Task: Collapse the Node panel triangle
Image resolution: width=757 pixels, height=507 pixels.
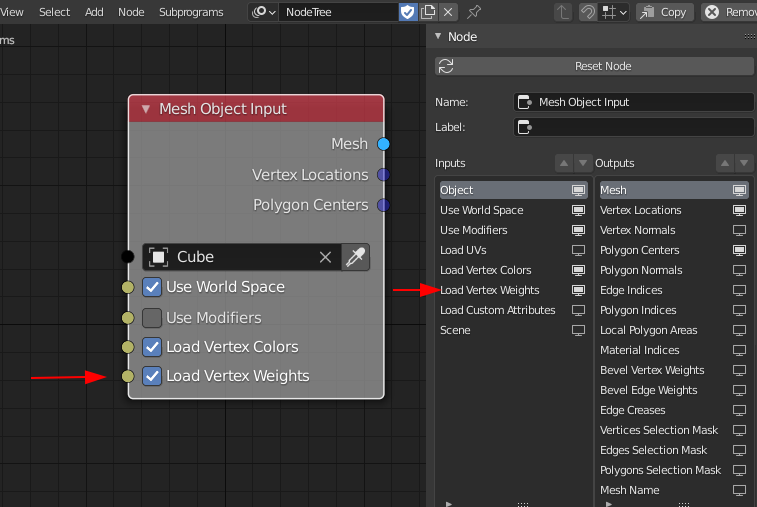Action: tap(438, 36)
